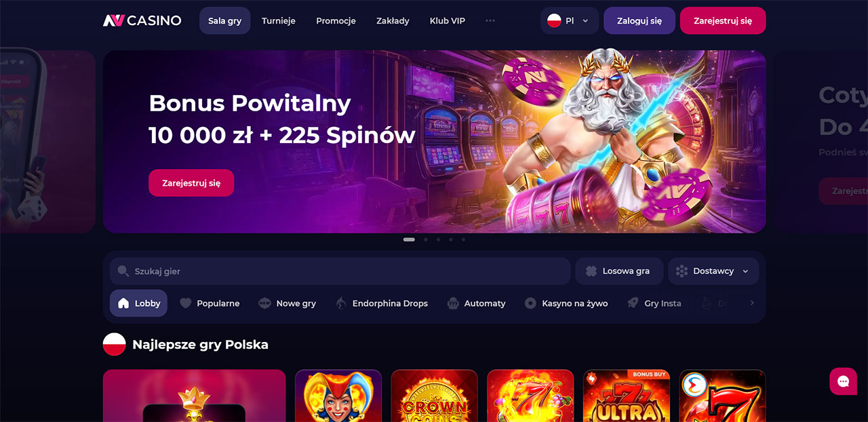Go to the Klub VIP page
The height and width of the screenshot is (422, 868).
(x=448, y=20)
